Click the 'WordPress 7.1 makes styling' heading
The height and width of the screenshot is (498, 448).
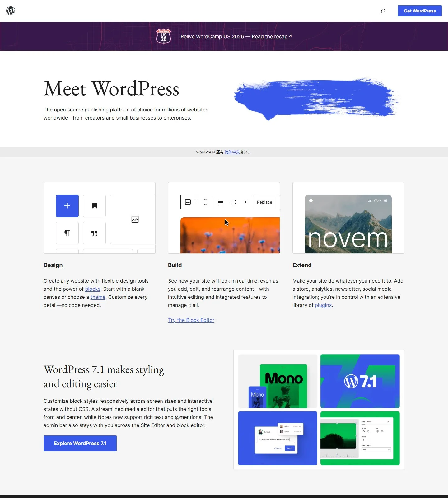click(x=104, y=377)
